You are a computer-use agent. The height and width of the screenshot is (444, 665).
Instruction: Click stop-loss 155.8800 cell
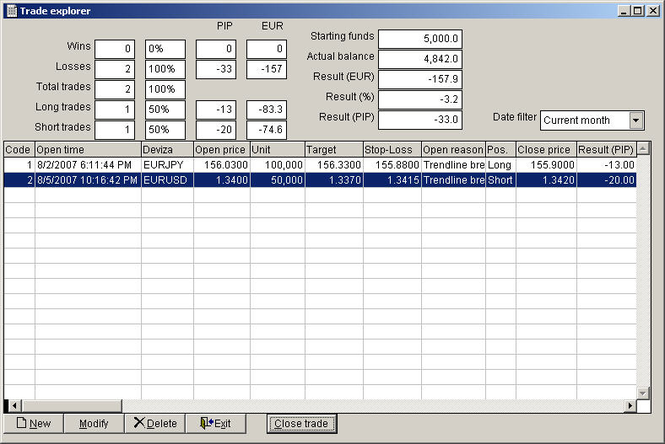(392, 165)
